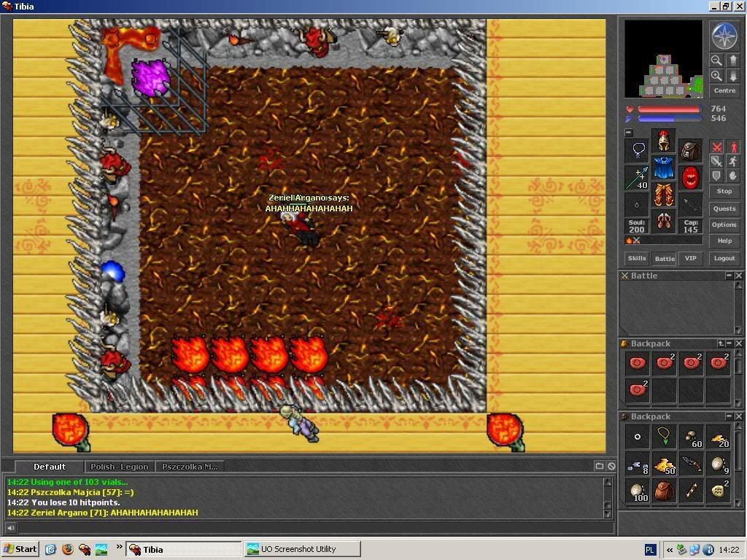Select chase opponent mode
Viewport: 747px width, 560px height.
click(733, 161)
